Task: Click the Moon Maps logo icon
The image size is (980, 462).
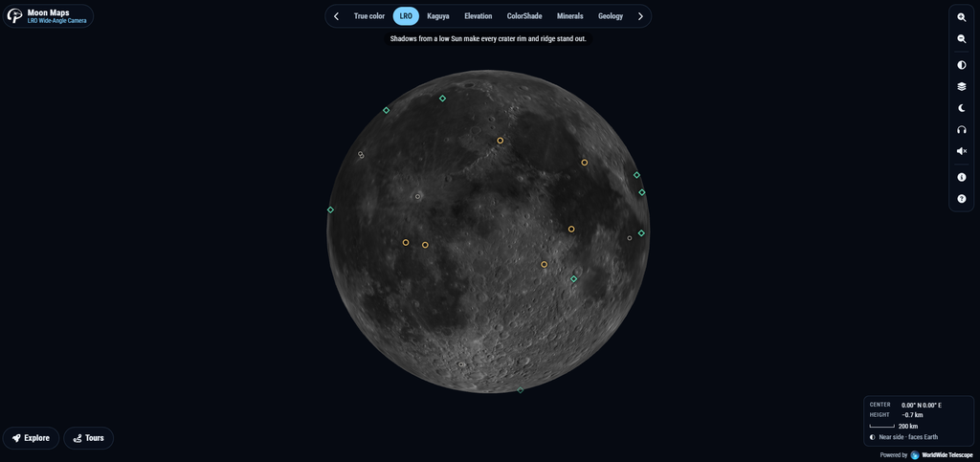Action: click(14, 16)
